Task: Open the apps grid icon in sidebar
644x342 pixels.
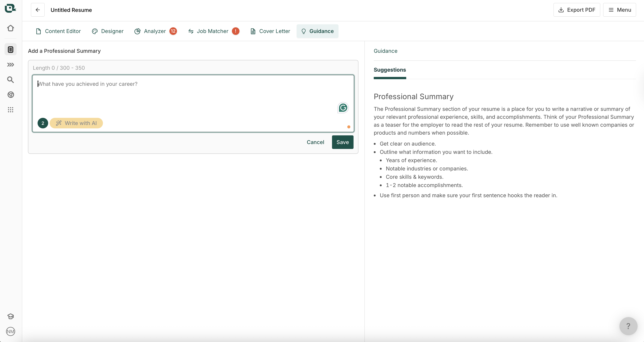Action: (11, 110)
